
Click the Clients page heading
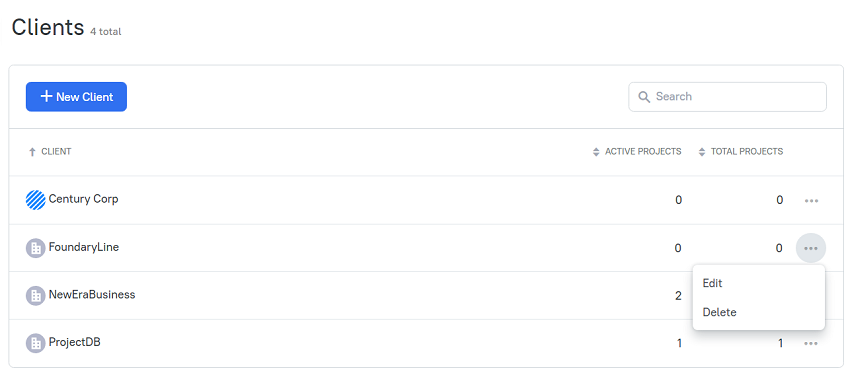pos(48,27)
